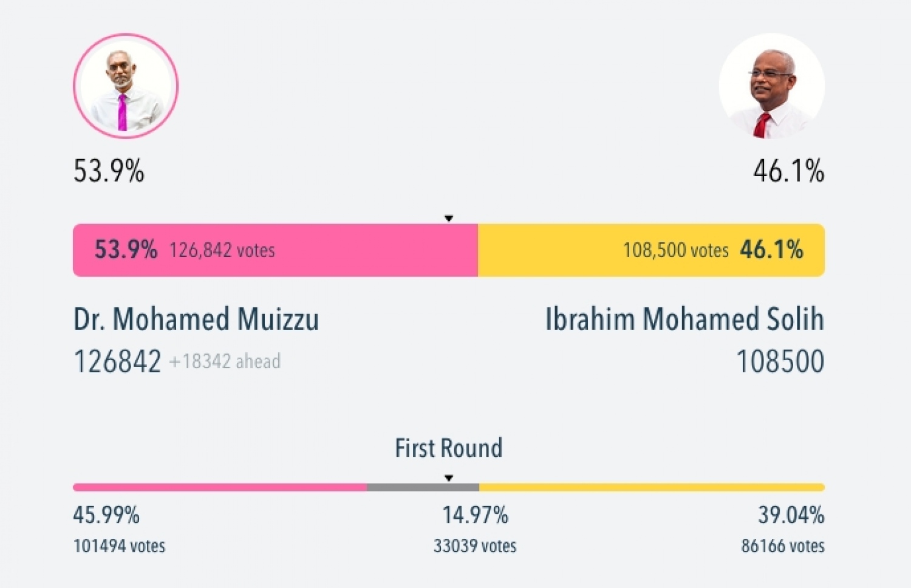The height and width of the screenshot is (588, 911).
Task: Click the large 53.9% figure under Muizzu's photo
Action: tap(109, 171)
